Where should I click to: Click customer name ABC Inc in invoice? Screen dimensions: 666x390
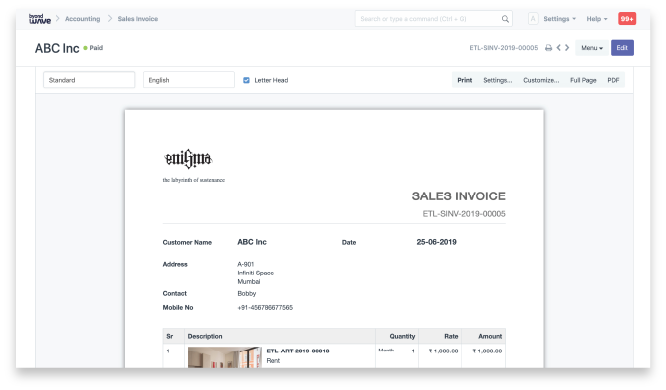click(252, 242)
